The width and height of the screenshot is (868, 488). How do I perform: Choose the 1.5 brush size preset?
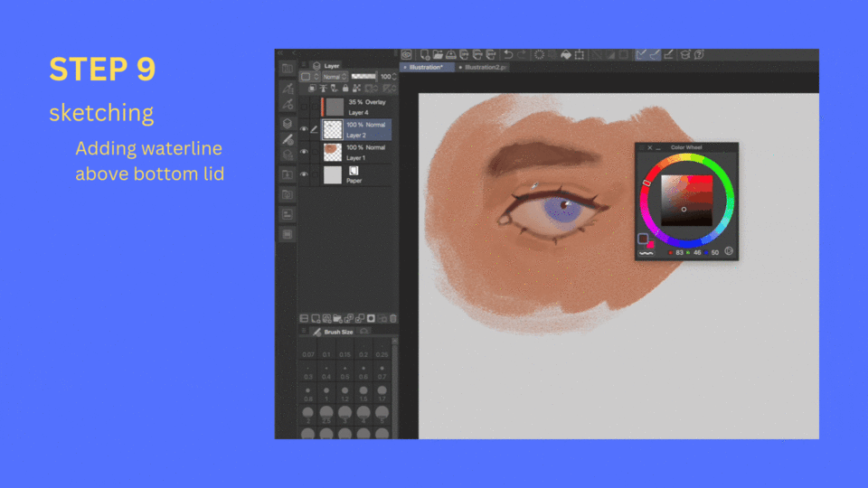363,394
